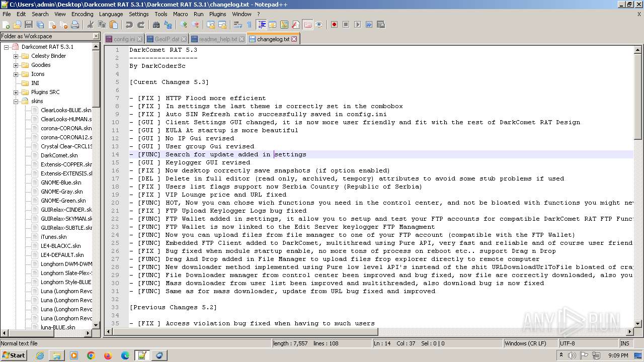644x362 pixels.
Task: Close the changelog.txt tab
Action: [294, 39]
